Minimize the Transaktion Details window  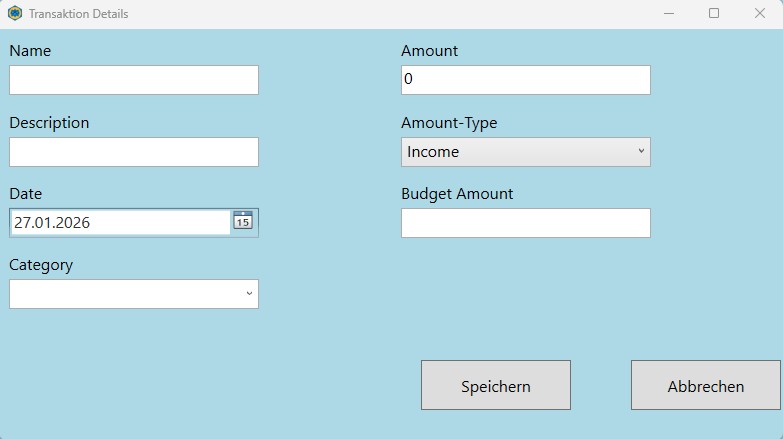668,14
